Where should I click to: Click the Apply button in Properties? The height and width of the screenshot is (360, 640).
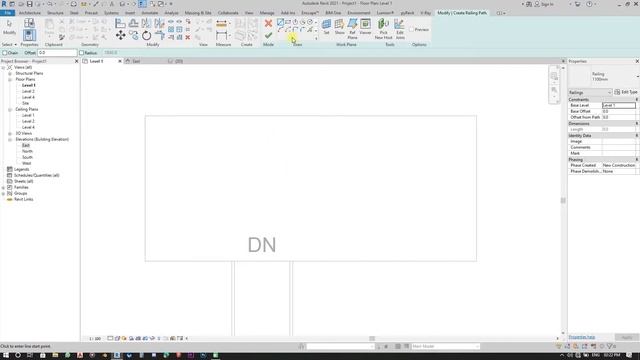627,337
